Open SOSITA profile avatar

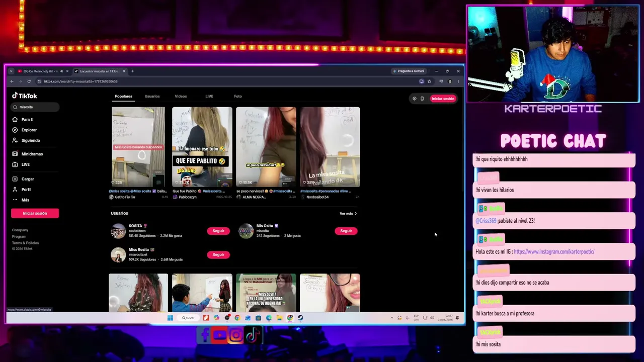[x=118, y=231]
